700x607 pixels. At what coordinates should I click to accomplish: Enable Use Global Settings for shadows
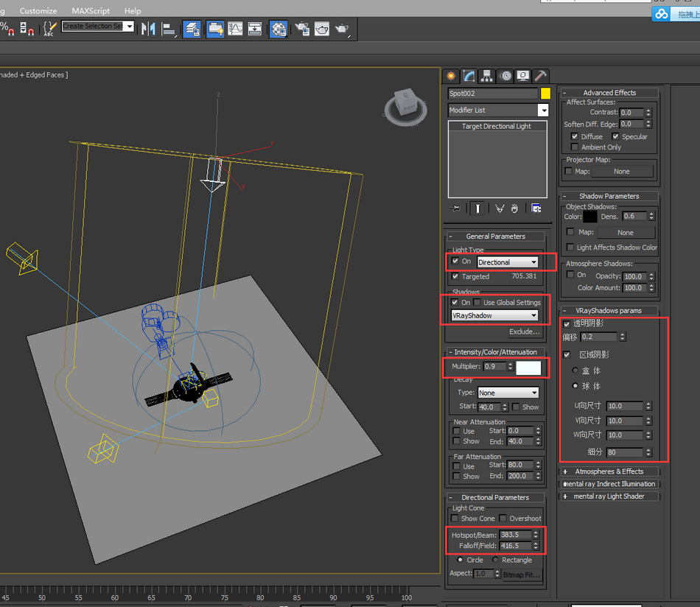coord(478,303)
